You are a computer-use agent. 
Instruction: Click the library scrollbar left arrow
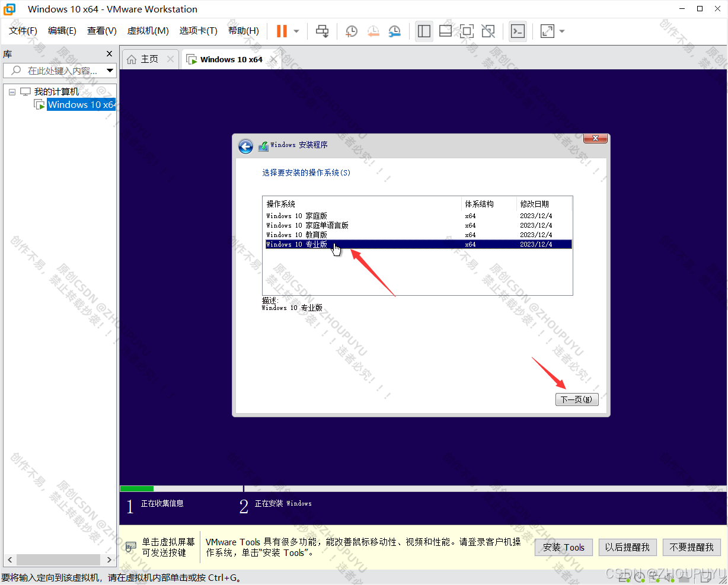click(x=9, y=560)
